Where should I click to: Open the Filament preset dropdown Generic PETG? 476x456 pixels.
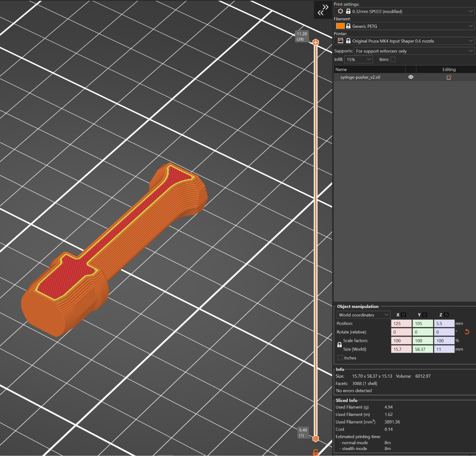[404, 26]
